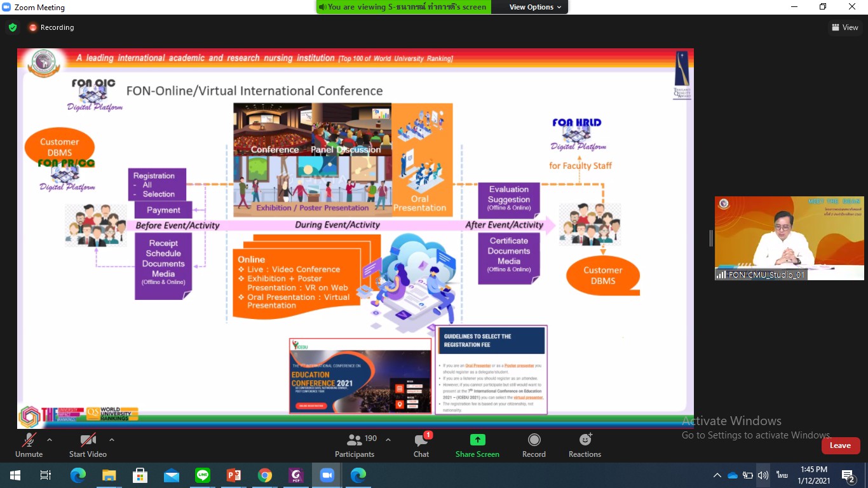Click the Zoom Meeting title bar icon
868x488 pixels.
tap(6, 7)
